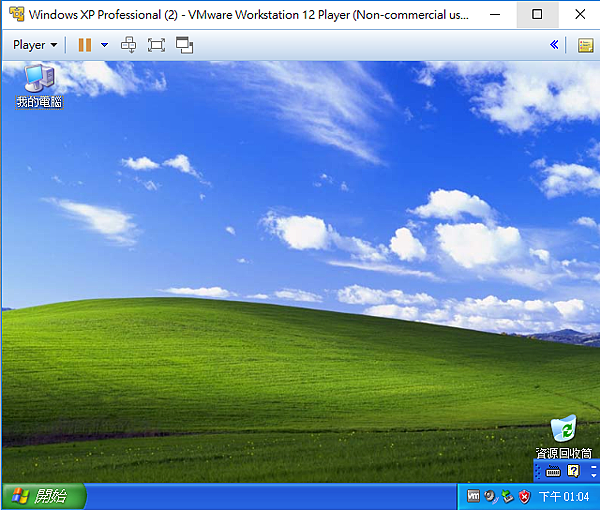The height and width of the screenshot is (510, 600).
Task: Close the VMware Player window
Action: [x=580, y=15]
